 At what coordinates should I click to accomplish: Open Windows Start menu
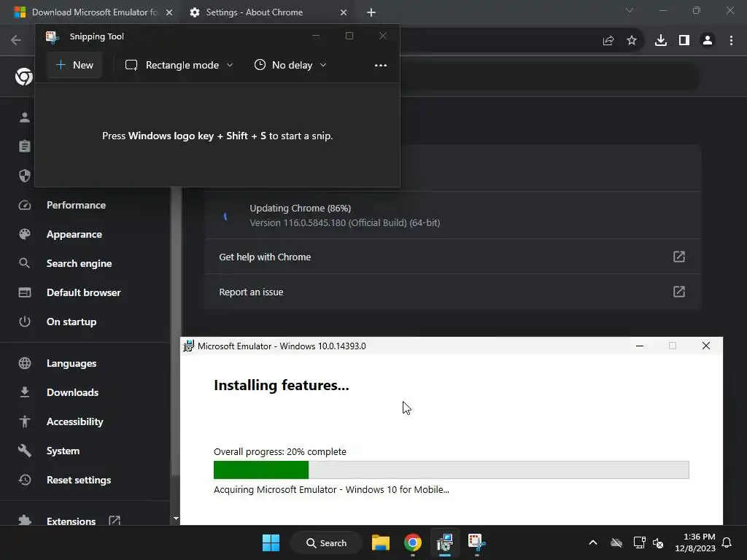271,542
